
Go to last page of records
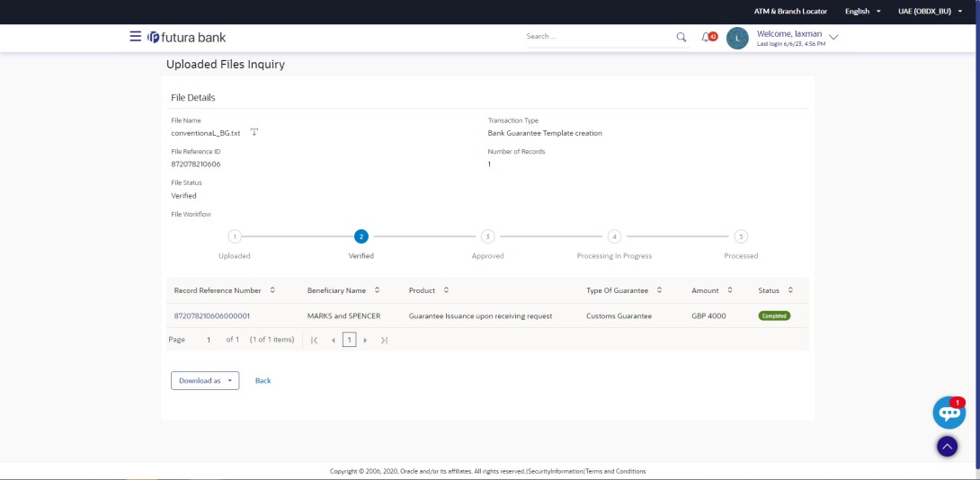(x=385, y=340)
